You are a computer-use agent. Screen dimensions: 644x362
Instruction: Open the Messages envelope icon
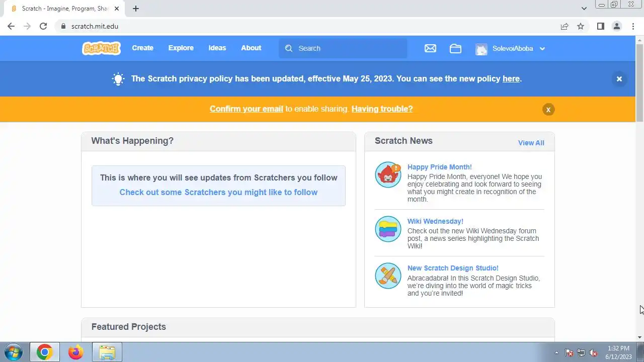click(430, 48)
